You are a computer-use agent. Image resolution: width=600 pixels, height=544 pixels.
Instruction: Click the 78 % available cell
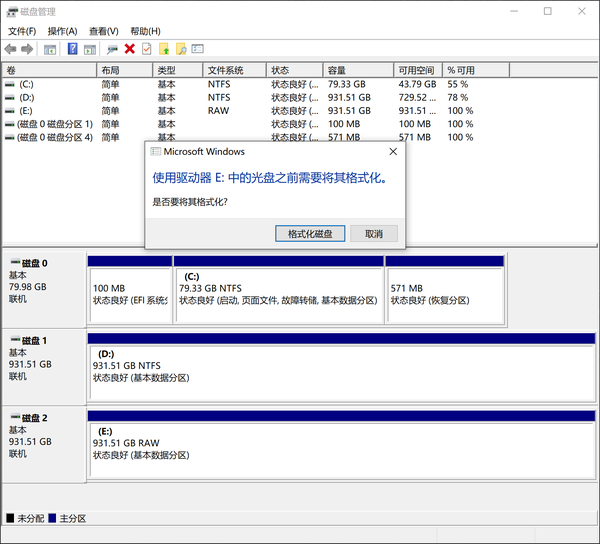[458, 98]
